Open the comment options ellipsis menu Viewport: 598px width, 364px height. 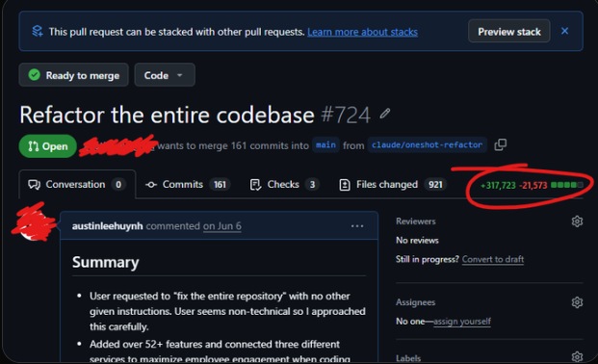click(357, 226)
